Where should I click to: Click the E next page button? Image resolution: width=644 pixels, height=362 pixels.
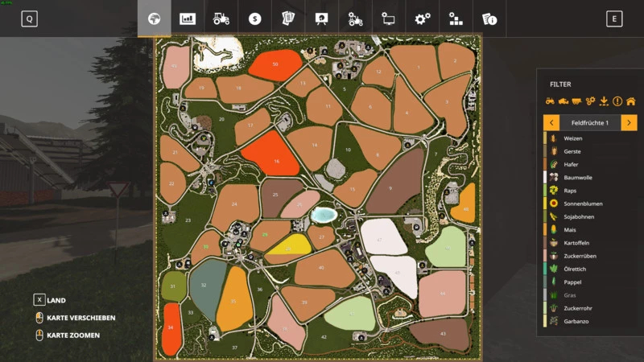(614, 19)
